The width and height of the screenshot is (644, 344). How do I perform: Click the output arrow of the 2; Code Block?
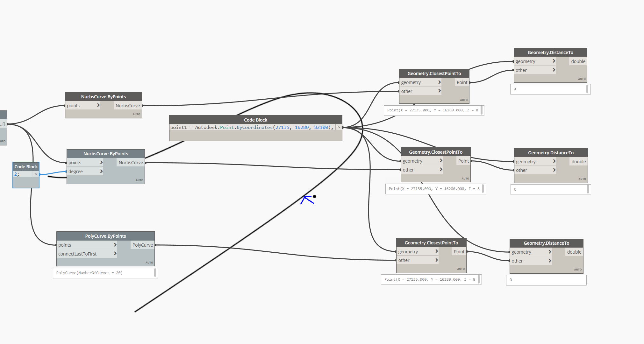(36, 174)
